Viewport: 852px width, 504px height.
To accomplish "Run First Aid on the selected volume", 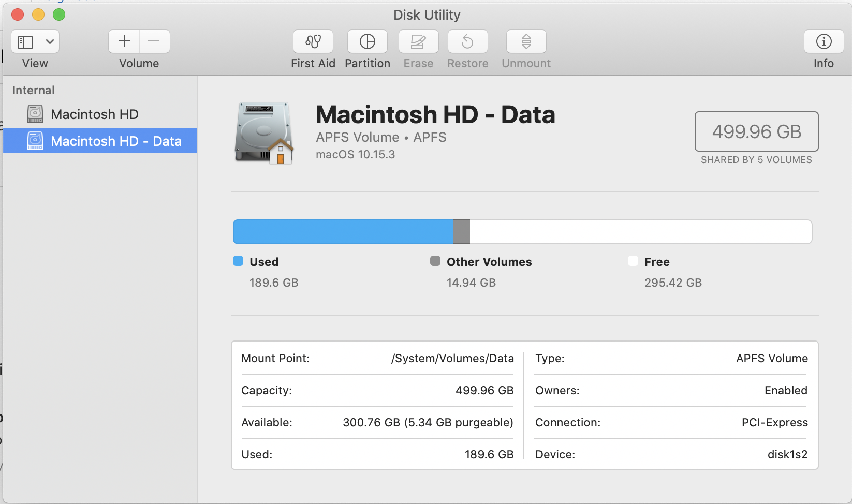I will coord(313,41).
